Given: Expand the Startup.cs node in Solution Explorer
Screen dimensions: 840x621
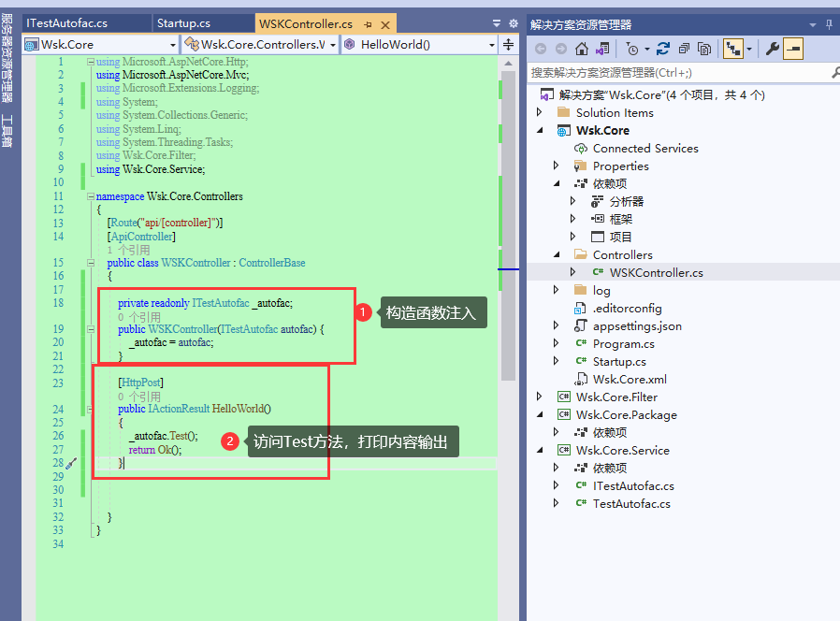Looking at the screenshot, I should [x=556, y=361].
